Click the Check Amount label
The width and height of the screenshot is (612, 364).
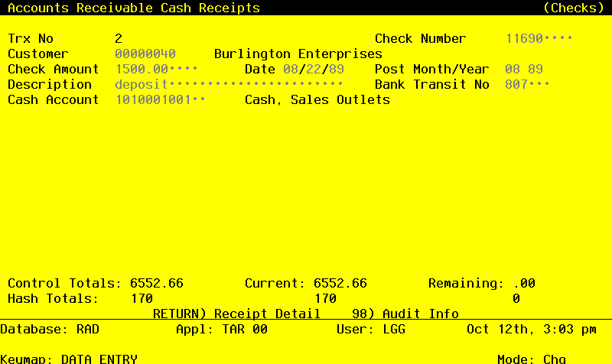pos(53,69)
